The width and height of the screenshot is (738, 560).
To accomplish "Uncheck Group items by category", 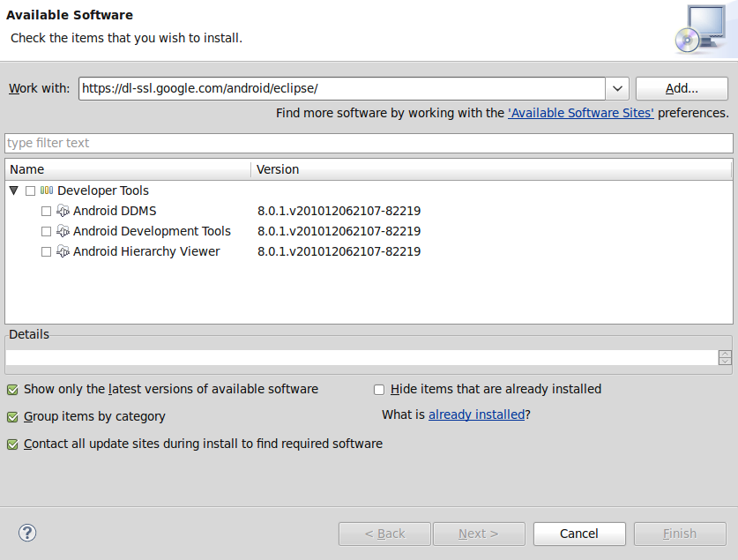I will click(12, 417).
